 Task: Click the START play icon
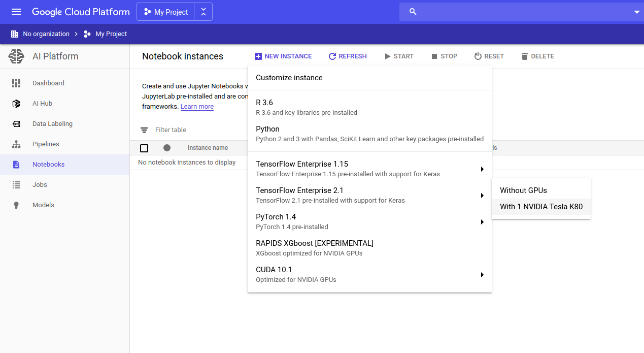point(388,56)
